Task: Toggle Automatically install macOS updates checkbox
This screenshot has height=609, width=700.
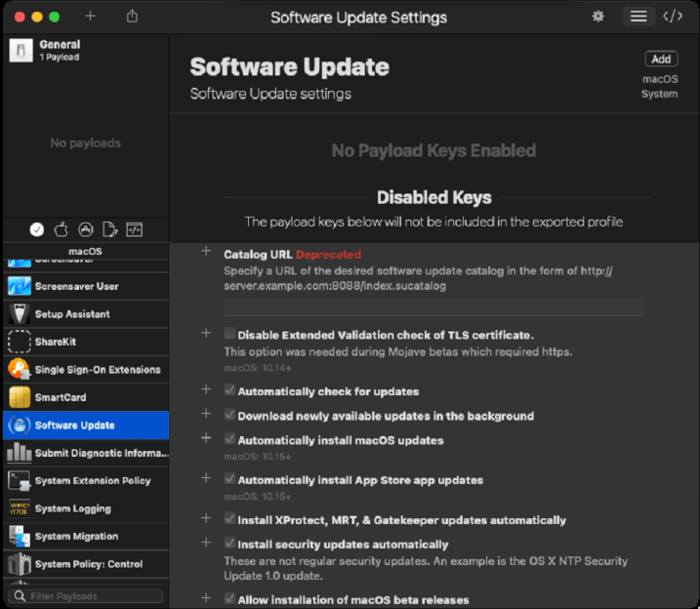Action: pyautogui.click(x=229, y=439)
